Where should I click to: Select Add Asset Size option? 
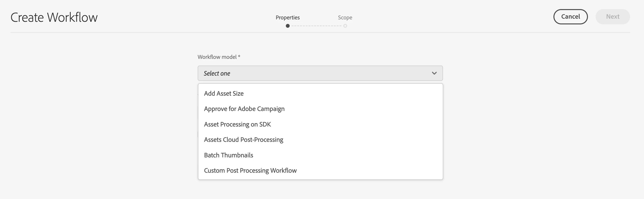point(224,93)
